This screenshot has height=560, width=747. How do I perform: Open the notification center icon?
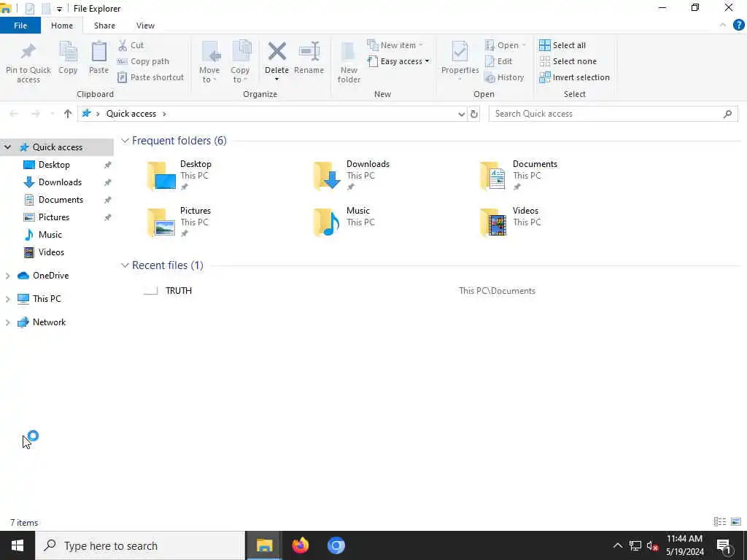[x=724, y=545]
